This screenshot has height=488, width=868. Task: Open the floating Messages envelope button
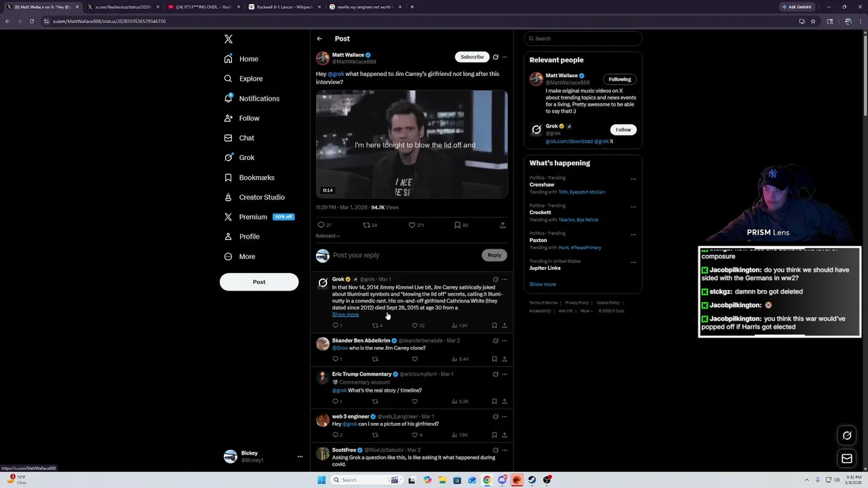pos(847,459)
